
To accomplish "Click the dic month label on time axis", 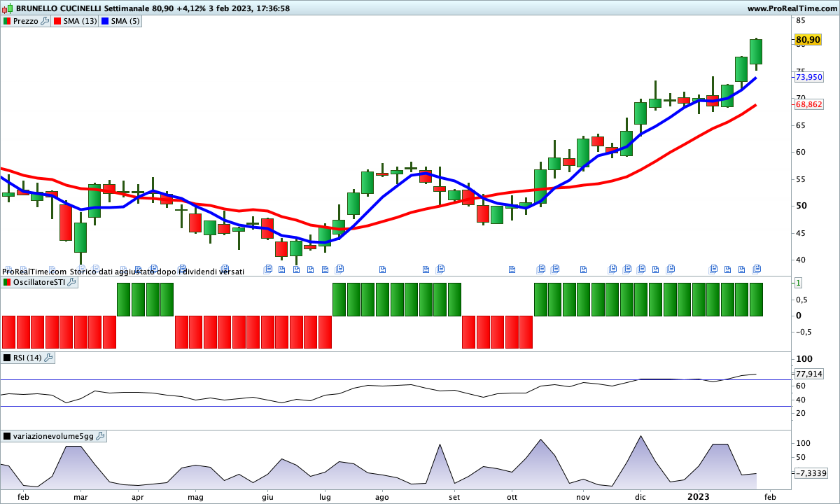I will [640, 496].
